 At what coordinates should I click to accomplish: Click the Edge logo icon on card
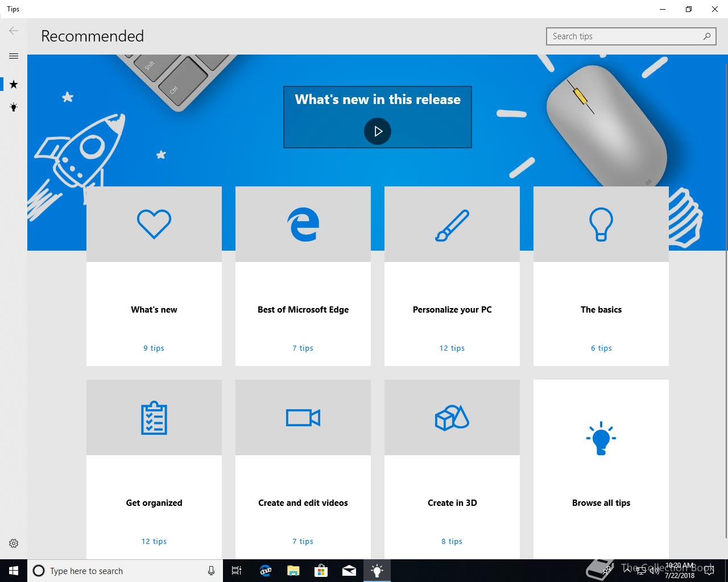tap(303, 224)
